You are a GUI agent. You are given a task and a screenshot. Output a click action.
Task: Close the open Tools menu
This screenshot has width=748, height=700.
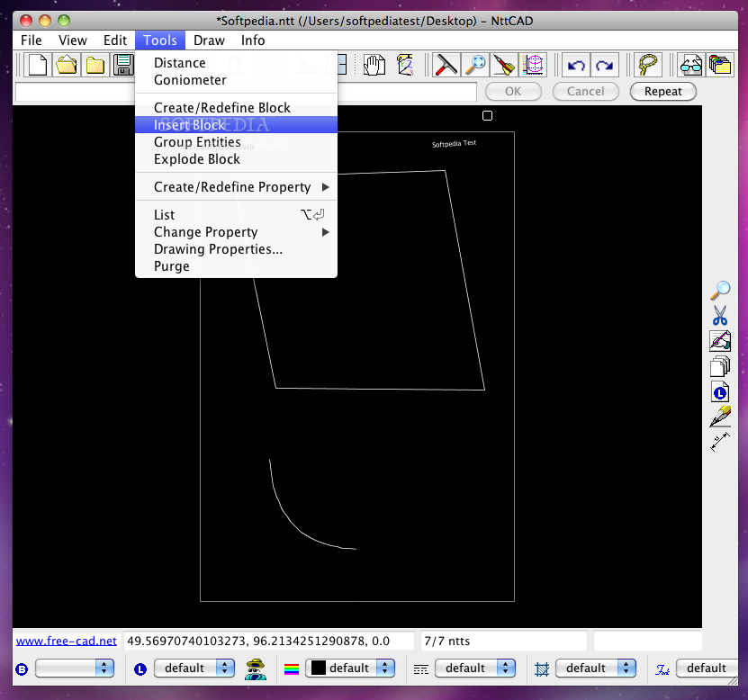pyautogui.click(x=160, y=40)
